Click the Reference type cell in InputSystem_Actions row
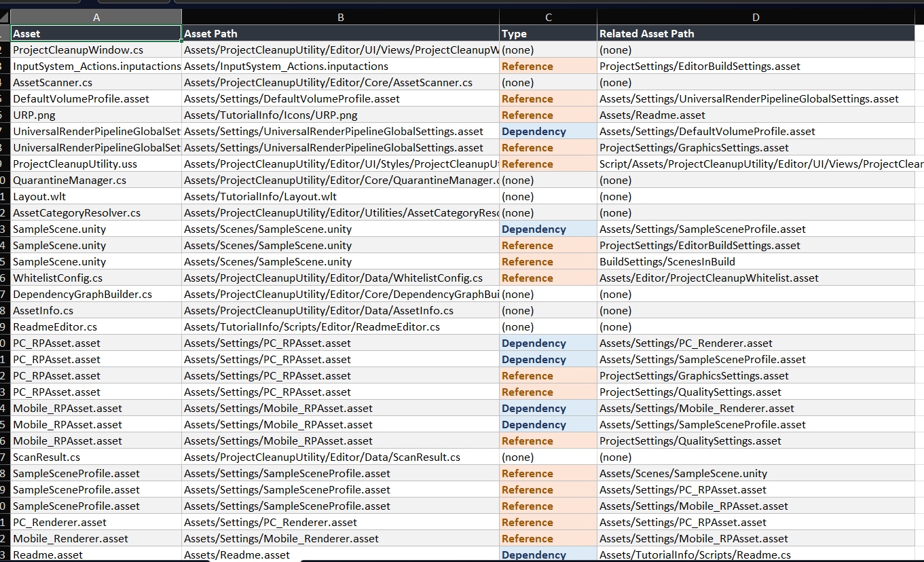The height and width of the screenshot is (562, 924). click(x=549, y=66)
